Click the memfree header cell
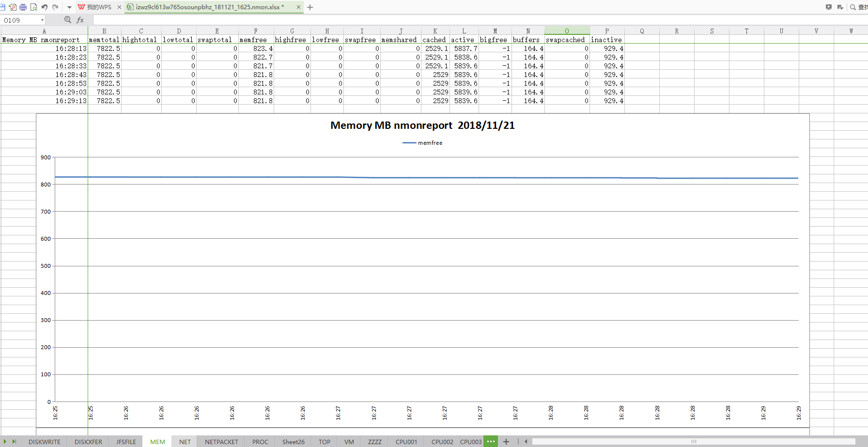The image size is (868, 447). (x=256, y=40)
